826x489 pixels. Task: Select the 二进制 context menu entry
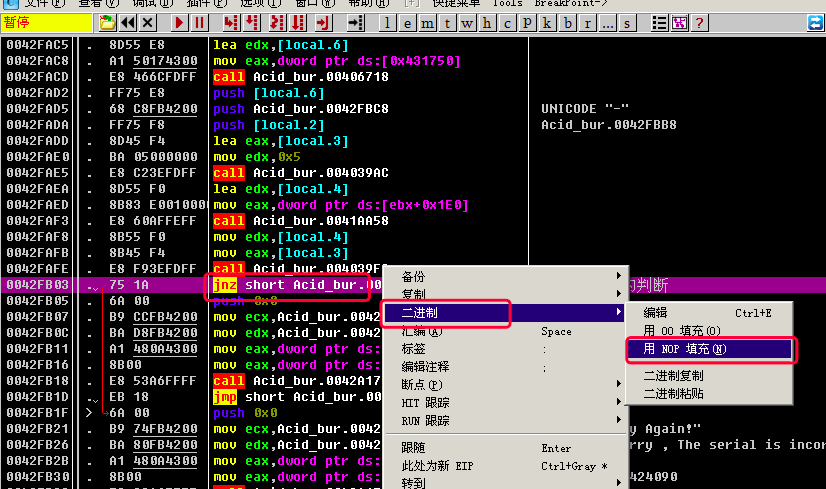[505, 312]
